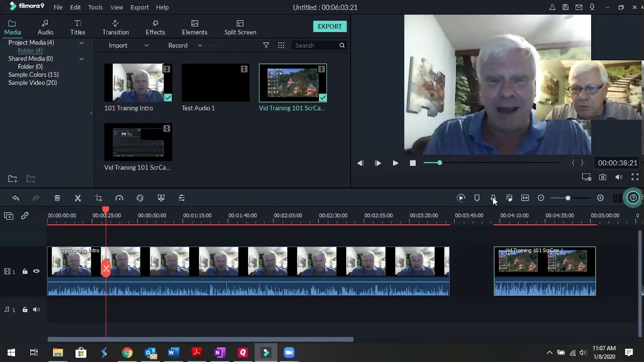Click the add track icon above track headers
Image resolution: width=644 pixels, height=362 pixels.
point(9,216)
